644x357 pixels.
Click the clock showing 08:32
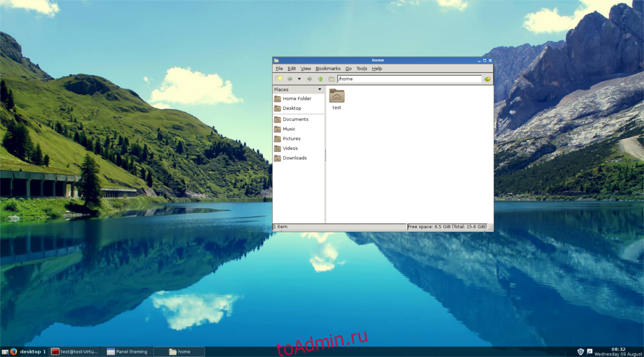click(x=619, y=349)
